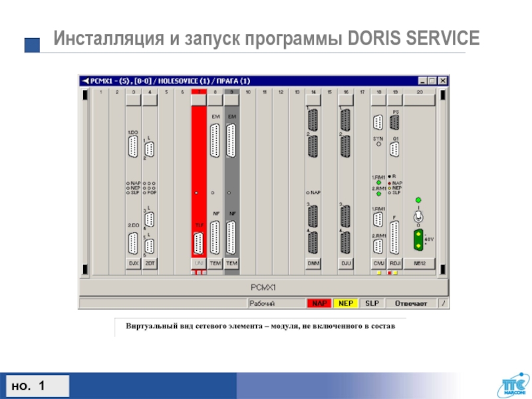The width and height of the screenshot is (532, 399).
Task: Open the TEM module button in slot 8
Action: (215, 263)
